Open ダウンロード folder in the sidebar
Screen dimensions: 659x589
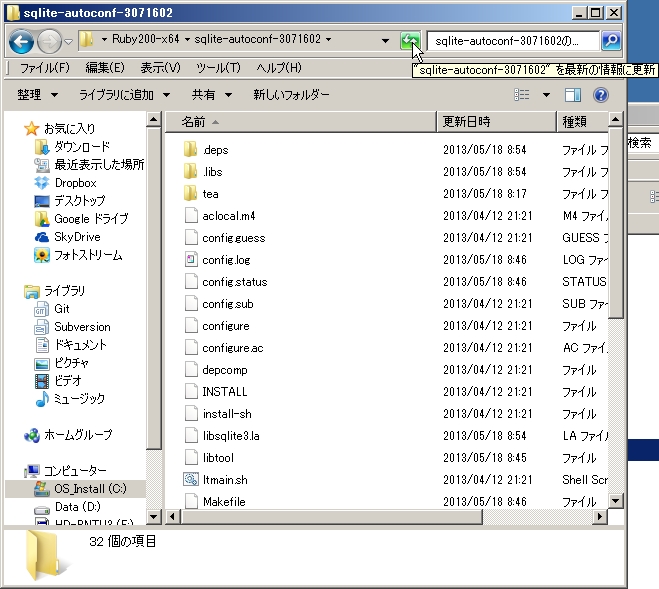pyautogui.click(x=72, y=147)
